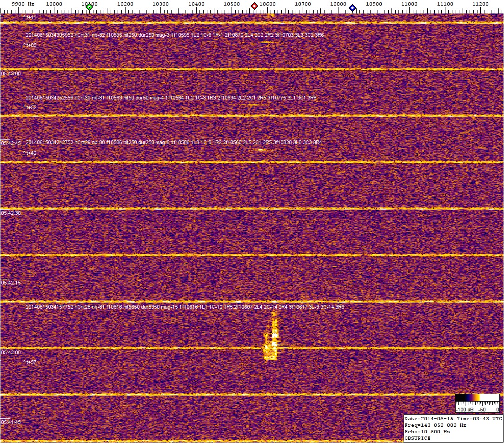Click the Date and Time info line
Viewport: 504px width, 443px height.
(453, 418)
